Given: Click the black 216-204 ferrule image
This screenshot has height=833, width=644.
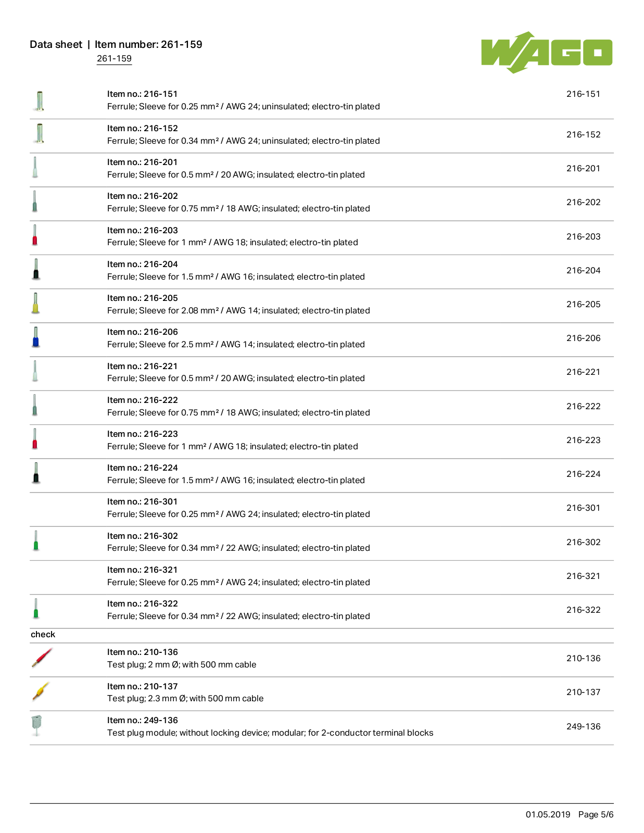Looking at the screenshot, I should [36, 269].
